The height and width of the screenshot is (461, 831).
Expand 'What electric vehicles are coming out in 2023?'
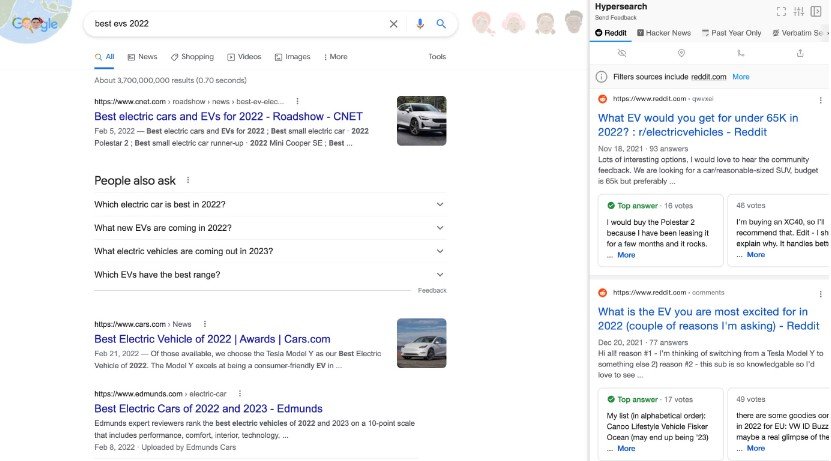tap(270, 251)
